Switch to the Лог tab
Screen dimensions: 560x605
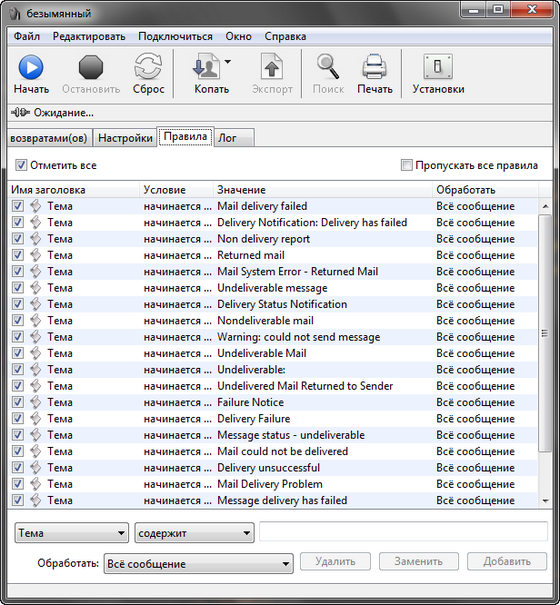234,138
